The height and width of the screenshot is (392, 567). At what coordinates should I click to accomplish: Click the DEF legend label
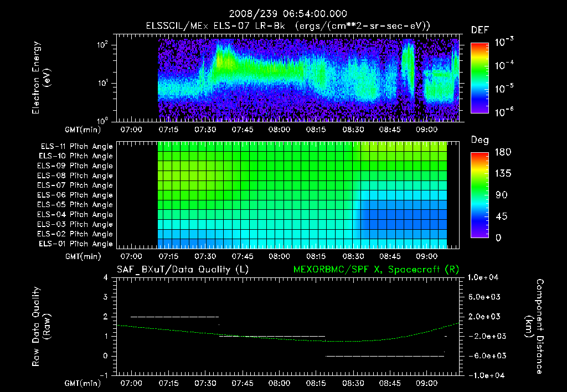[480, 30]
